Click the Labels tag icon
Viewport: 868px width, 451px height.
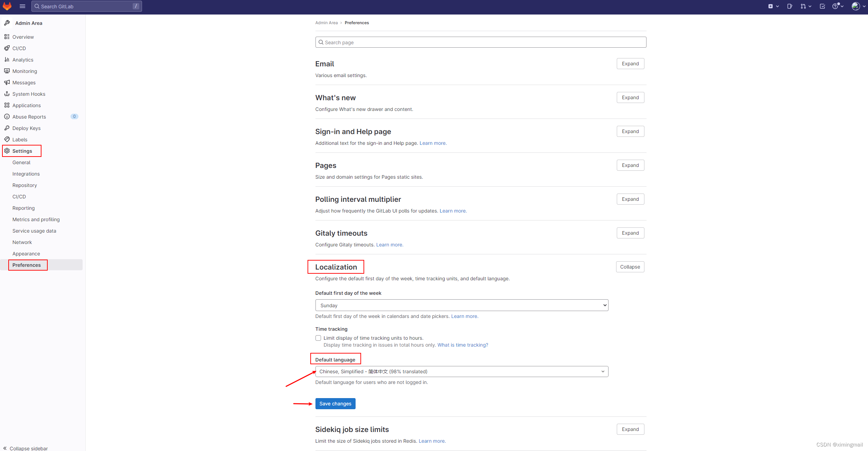[7, 139]
